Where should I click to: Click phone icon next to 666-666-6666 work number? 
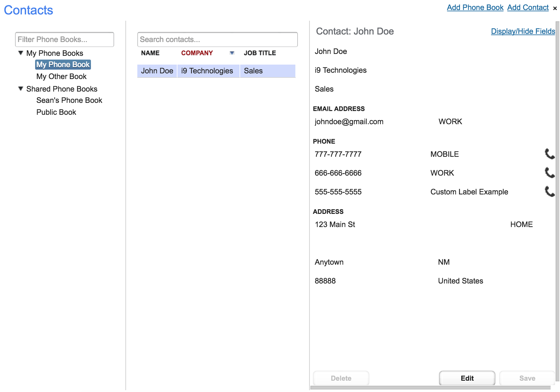(x=549, y=173)
